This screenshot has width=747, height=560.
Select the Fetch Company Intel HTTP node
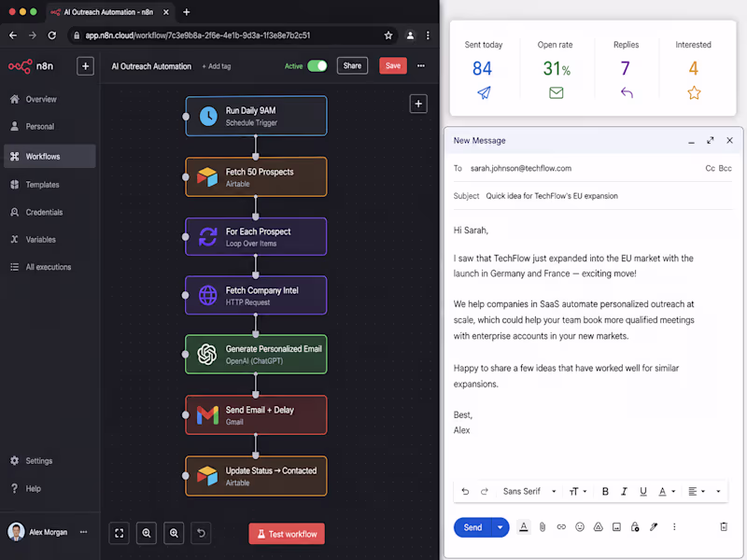coord(256,295)
